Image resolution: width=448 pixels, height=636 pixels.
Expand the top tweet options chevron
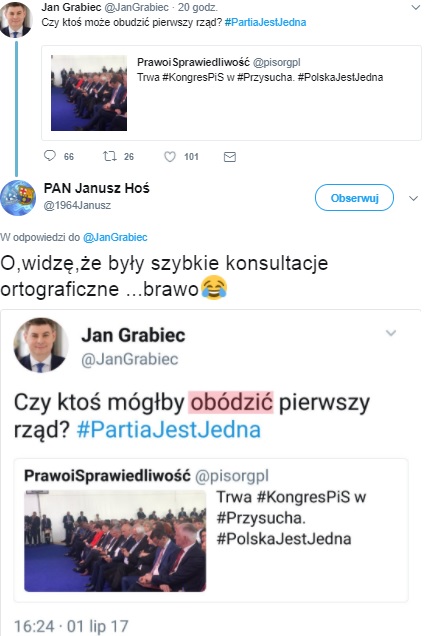point(416,7)
